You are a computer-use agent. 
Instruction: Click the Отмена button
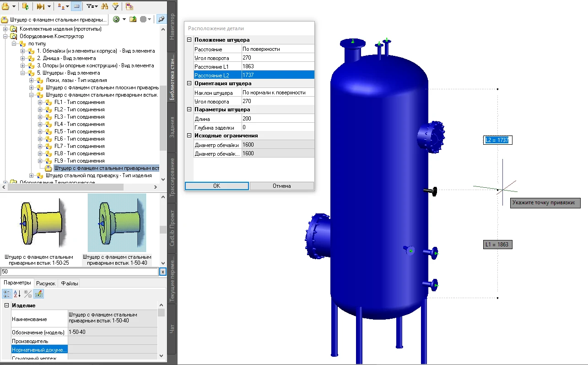281,186
